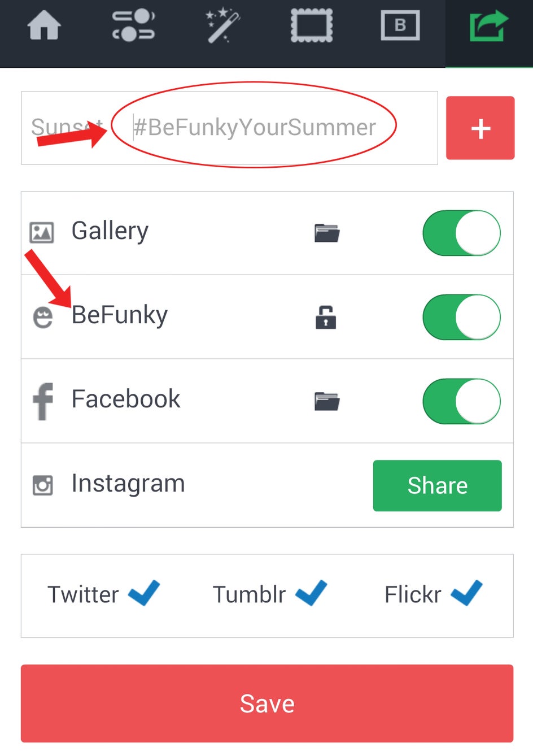Open the adjustment sliders tool
The height and width of the screenshot is (756, 533).
tap(133, 26)
